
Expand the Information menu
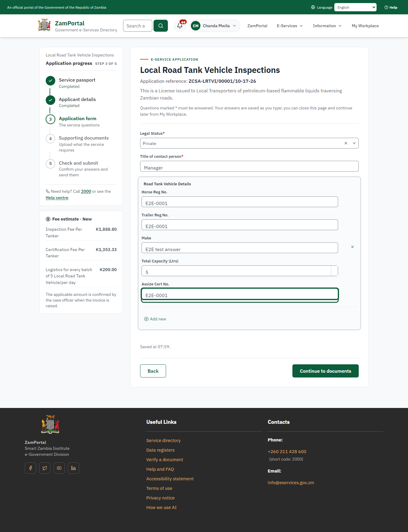click(x=327, y=26)
